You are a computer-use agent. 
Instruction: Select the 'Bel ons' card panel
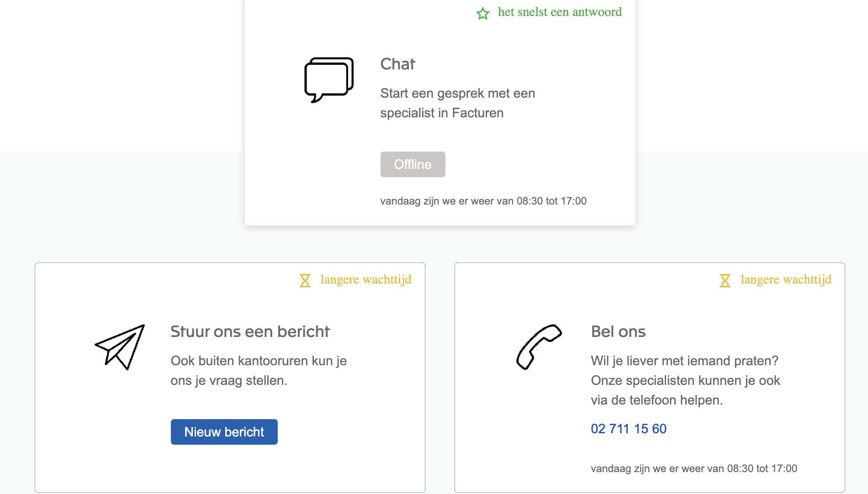tap(650, 378)
